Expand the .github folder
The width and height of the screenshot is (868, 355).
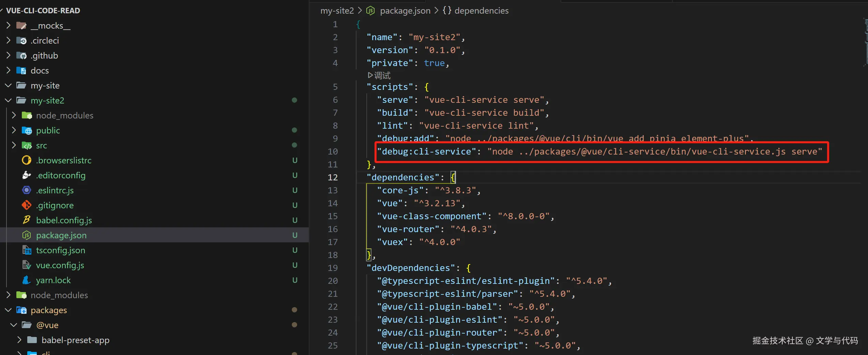tap(9, 55)
